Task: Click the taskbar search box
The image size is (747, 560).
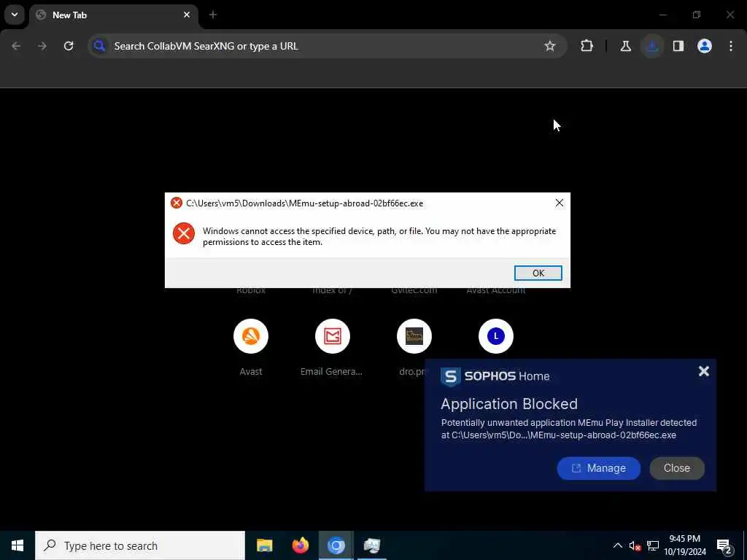Action: point(140,545)
